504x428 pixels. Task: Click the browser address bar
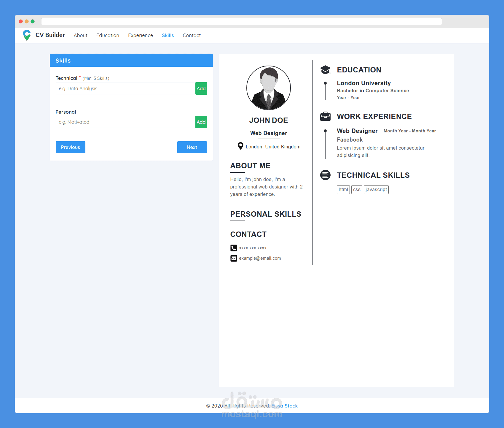pos(242,21)
